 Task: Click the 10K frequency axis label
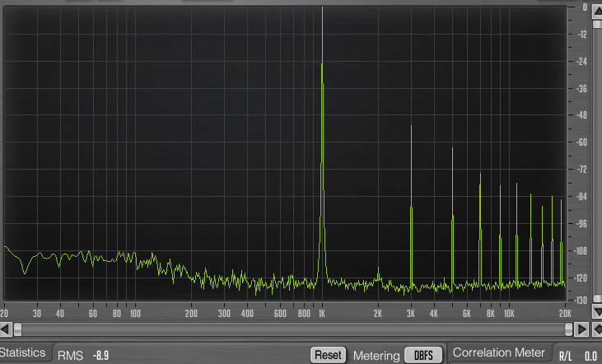(509, 314)
